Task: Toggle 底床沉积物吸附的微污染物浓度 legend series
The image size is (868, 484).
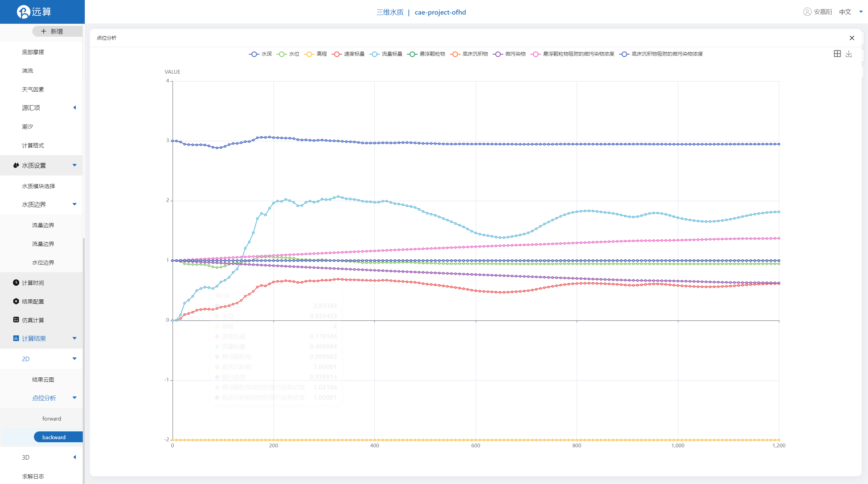Action: [x=661, y=54]
